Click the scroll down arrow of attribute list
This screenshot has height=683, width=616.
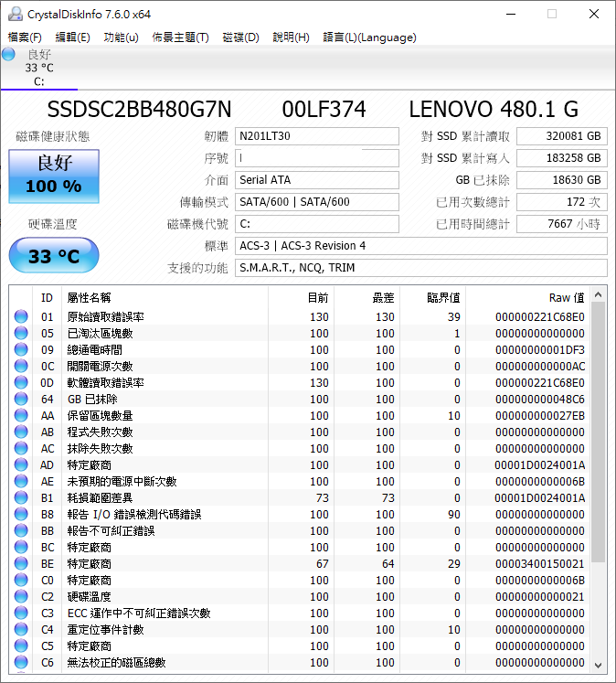click(598, 665)
